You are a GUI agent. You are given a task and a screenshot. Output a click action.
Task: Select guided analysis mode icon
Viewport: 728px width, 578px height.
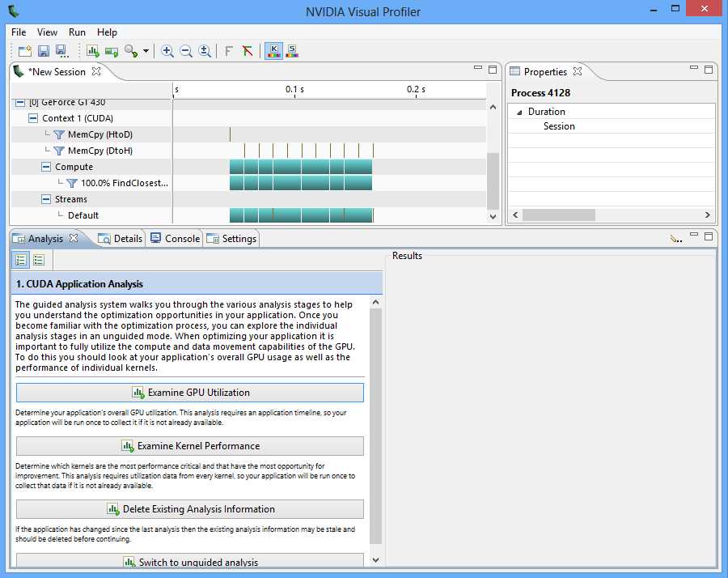point(21,260)
